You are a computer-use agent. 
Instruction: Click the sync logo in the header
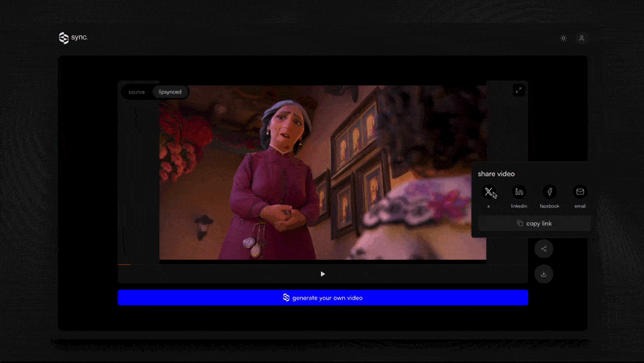73,38
